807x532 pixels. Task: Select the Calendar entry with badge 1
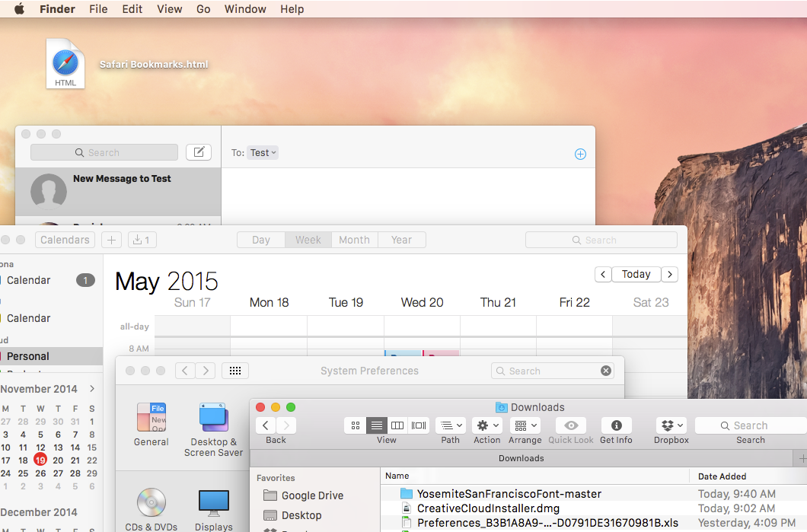click(52, 280)
